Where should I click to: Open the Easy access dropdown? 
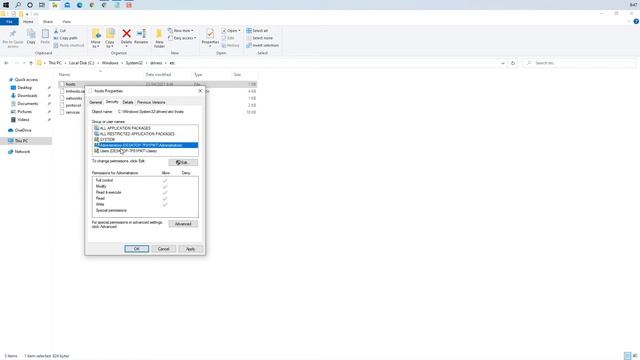(x=182, y=38)
